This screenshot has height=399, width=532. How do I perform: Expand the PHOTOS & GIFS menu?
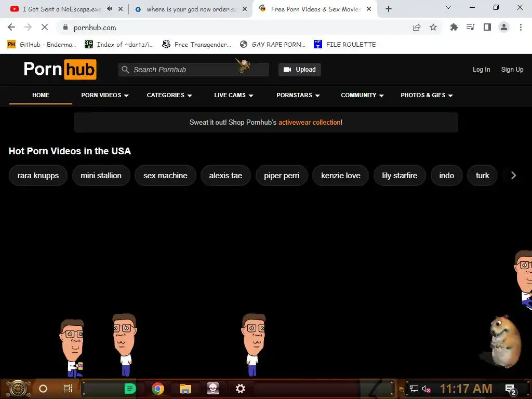click(427, 96)
